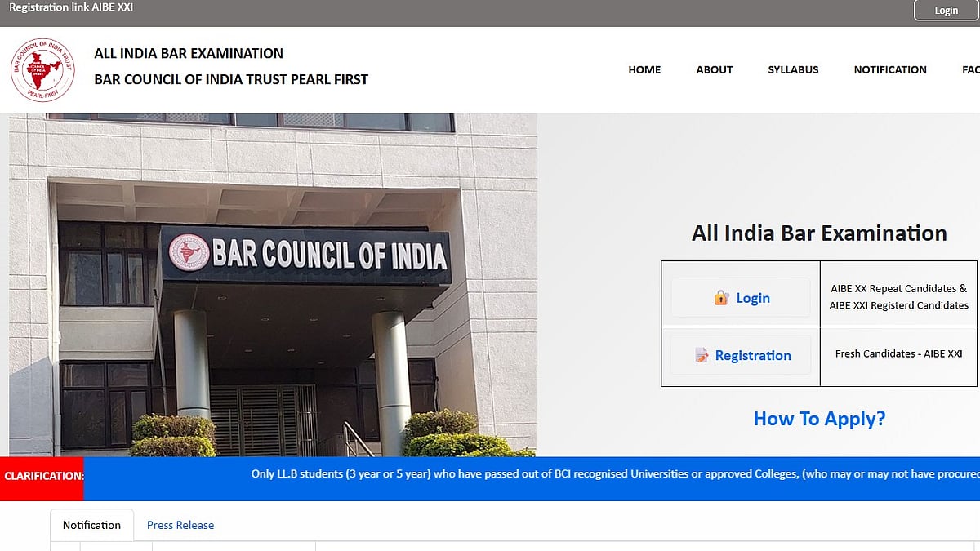The width and height of the screenshot is (980, 551).
Task: Open the How To Apply? link
Action: (x=819, y=419)
